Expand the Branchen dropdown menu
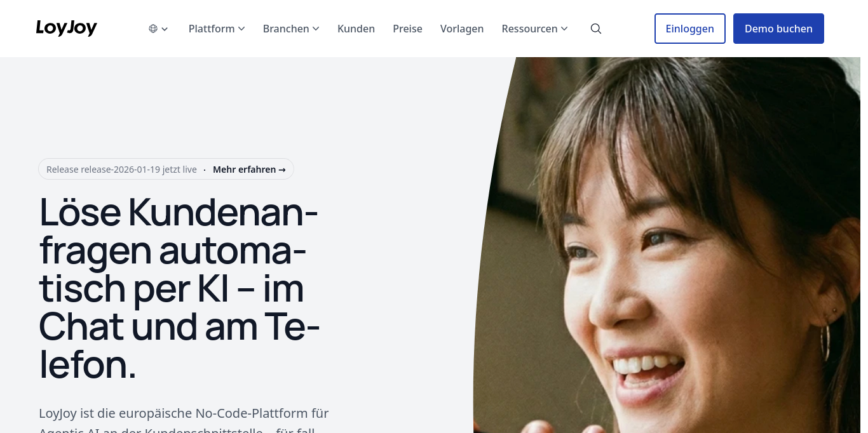Screen dimensions: 868x433 [291, 29]
